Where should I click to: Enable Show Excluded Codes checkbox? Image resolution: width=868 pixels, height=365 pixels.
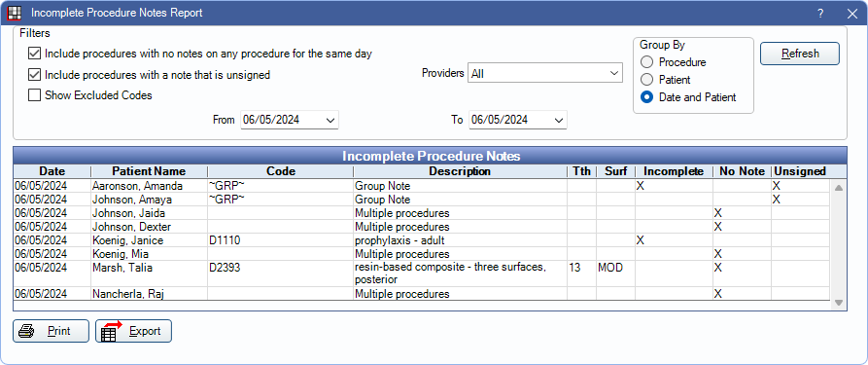(x=34, y=94)
